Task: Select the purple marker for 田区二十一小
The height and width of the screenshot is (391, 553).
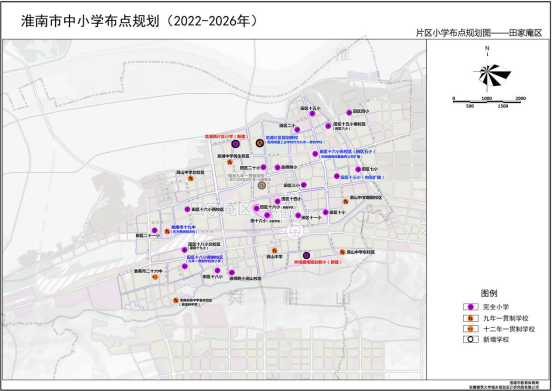Action: point(154,231)
